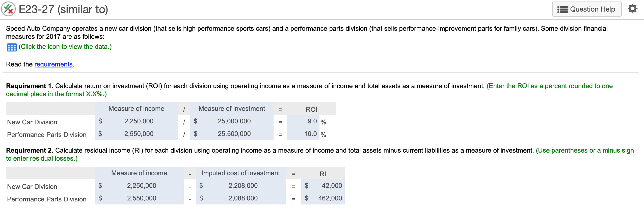644x210 pixels.
Task: Click the partially correct status icon
Action: (8, 9)
